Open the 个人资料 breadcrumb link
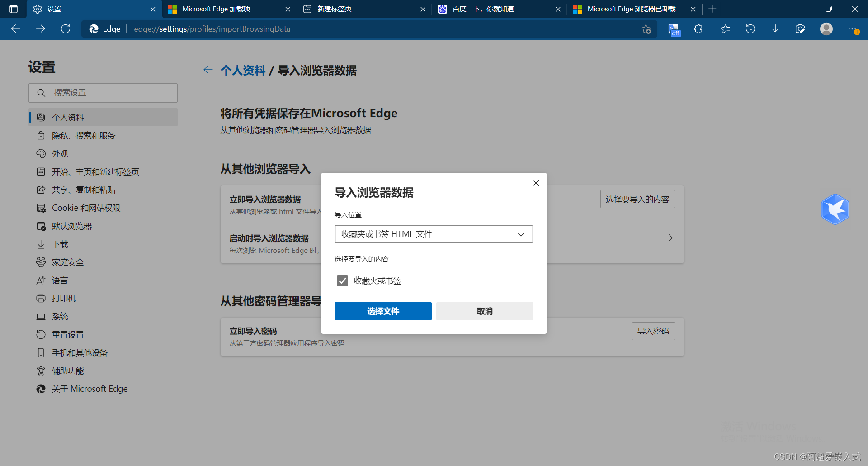Image resolution: width=868 pixels, height=466 pixels. [243, 70]
